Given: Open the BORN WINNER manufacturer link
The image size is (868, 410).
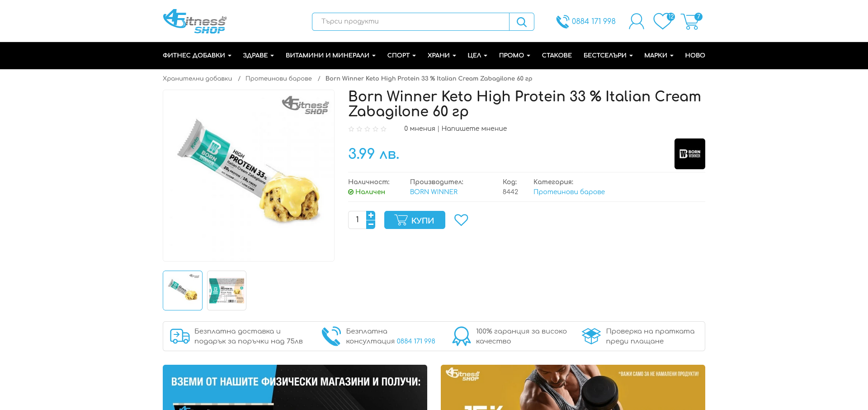Looking at the screenshot, I should pos(434,192).
